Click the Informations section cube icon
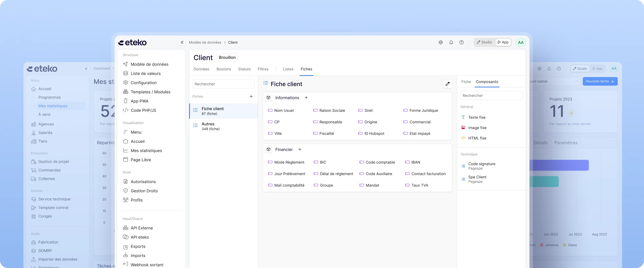 tap(269, 98)
